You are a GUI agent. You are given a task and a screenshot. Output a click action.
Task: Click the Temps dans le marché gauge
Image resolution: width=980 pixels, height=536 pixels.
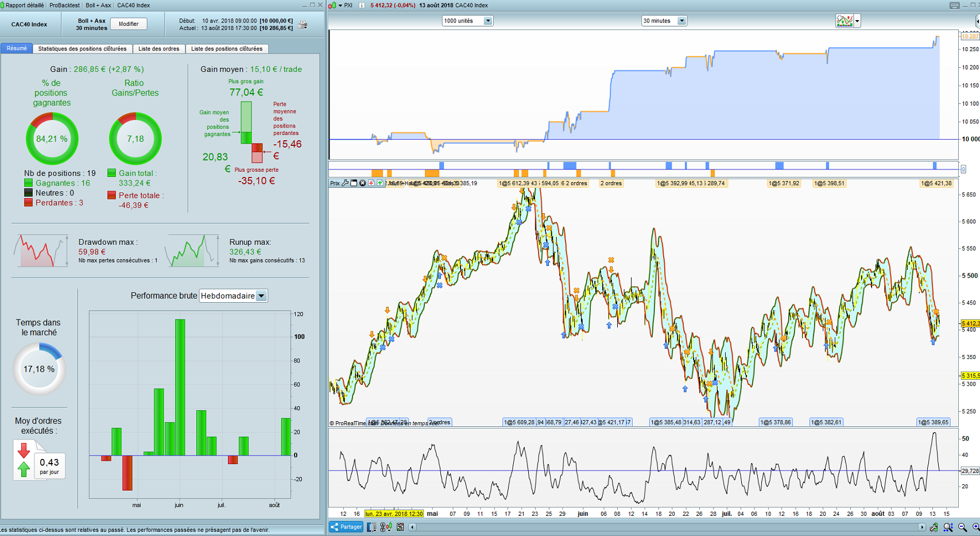(39, 369)
